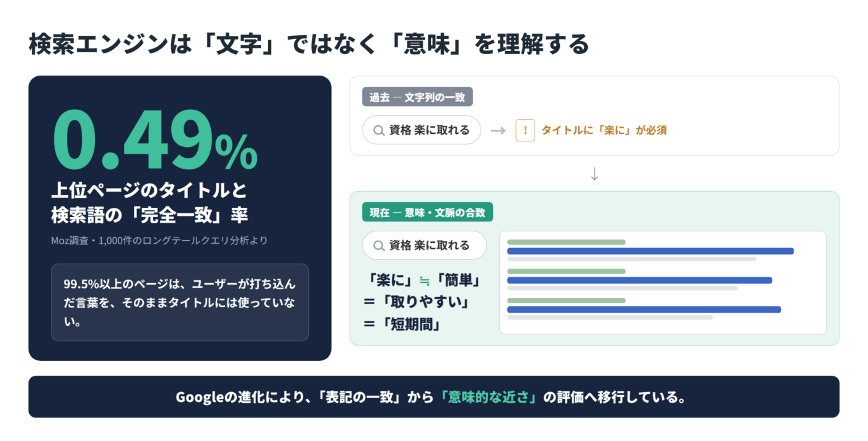Click the orange exclamation warning icon

point(525,130)
